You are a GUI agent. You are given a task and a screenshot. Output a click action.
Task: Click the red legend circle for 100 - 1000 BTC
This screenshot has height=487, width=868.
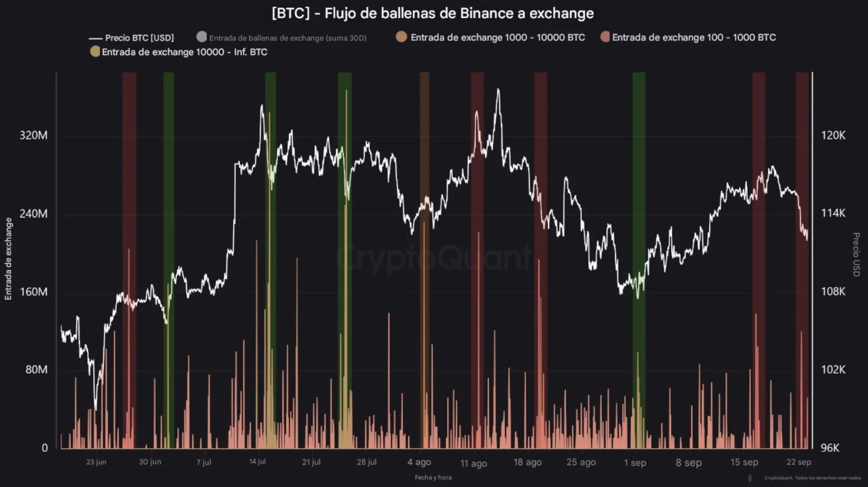(605, 37)
